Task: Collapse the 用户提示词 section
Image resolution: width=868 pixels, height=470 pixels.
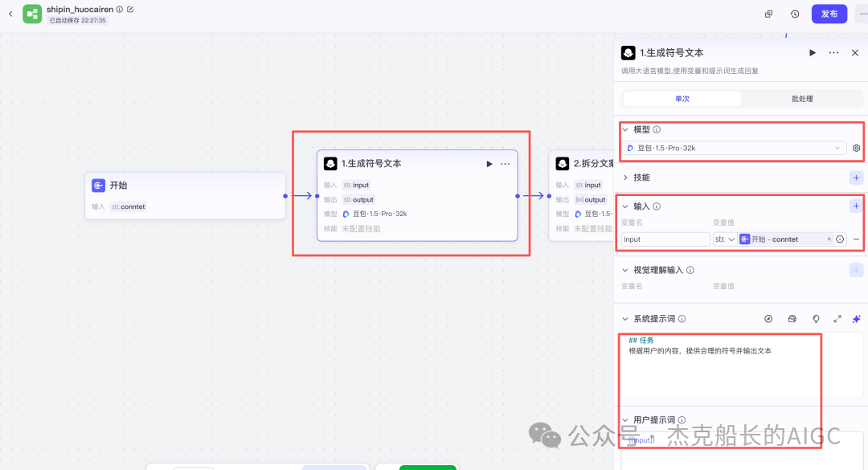Action: pyautogui.click(x=625, y=420)
